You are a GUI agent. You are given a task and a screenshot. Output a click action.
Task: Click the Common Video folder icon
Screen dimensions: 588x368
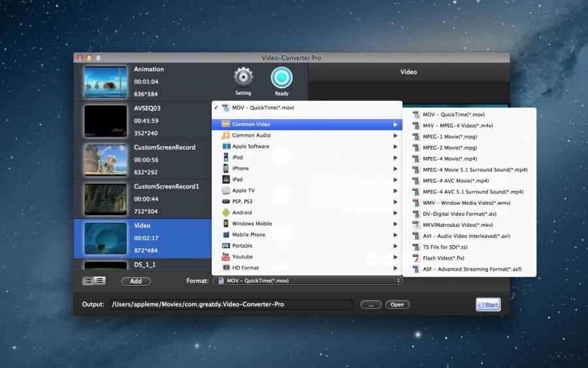225,124
